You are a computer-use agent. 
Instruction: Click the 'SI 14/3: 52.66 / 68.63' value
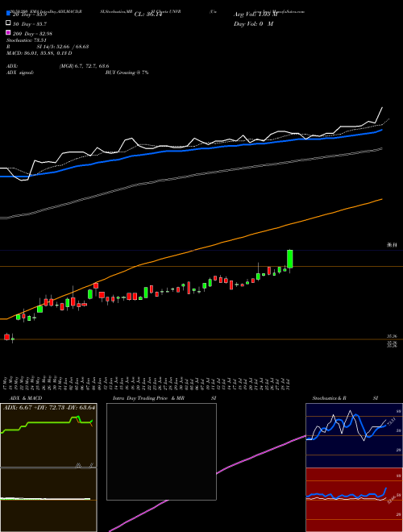pyautogui.click(x=63, y=47)
